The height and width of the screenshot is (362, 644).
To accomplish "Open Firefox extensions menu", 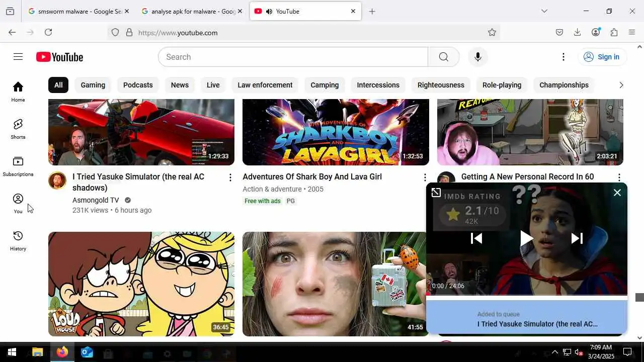I will click(x=614, y=32).
